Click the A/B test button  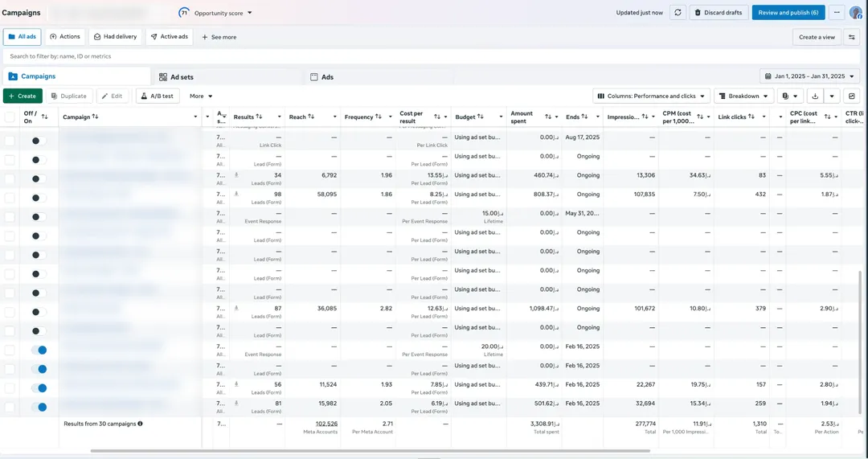158,96
